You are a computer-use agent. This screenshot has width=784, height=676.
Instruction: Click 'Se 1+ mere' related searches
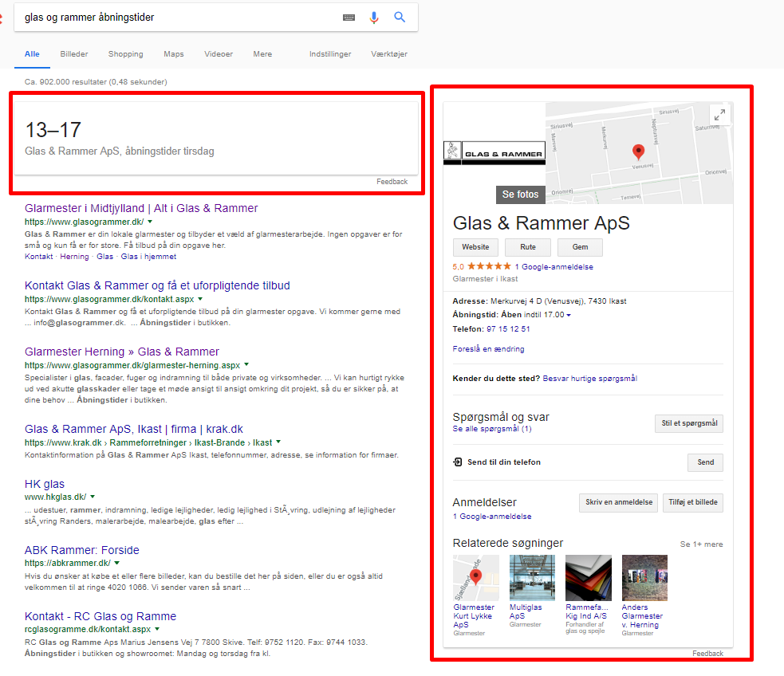tap(701, 544)
